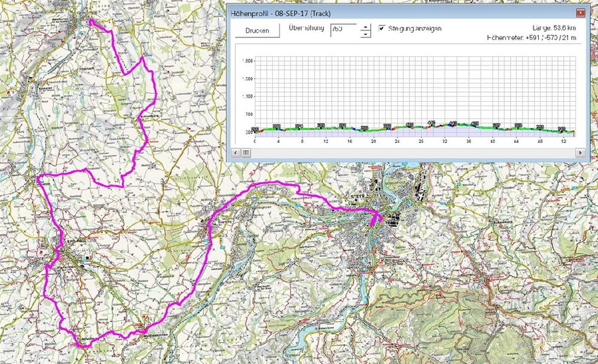Grab the horizontal scrollbar thumb

246,153
